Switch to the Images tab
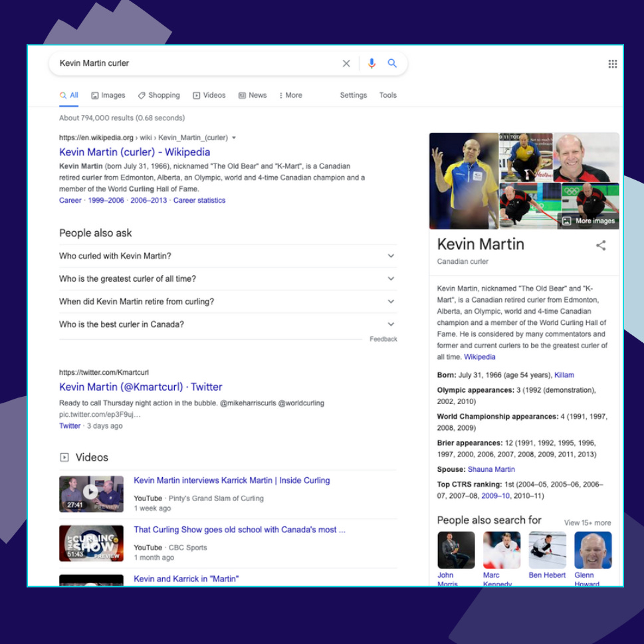The height and width of the screenshot is (644, 644). 108,95
